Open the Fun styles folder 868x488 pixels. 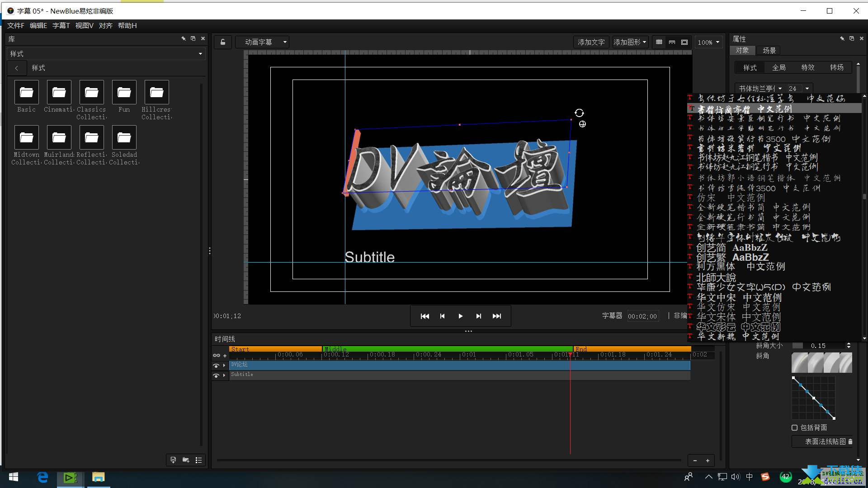click(x=124, y=93)
